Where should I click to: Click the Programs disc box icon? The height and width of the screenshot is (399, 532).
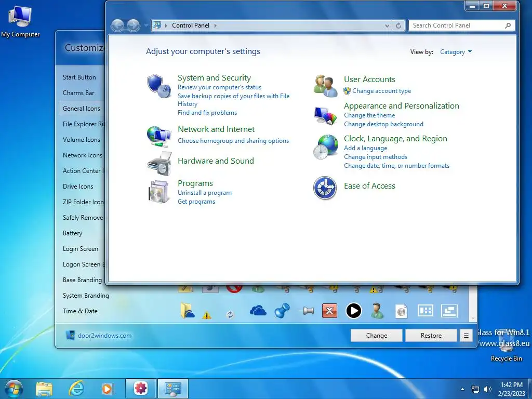coord(159,192)
